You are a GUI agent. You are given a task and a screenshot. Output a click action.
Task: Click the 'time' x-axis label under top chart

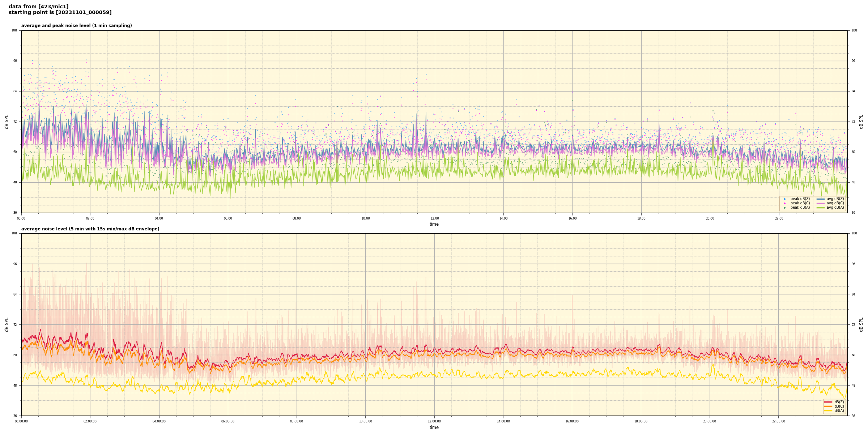pyautogui.click(x=434, y=224)
